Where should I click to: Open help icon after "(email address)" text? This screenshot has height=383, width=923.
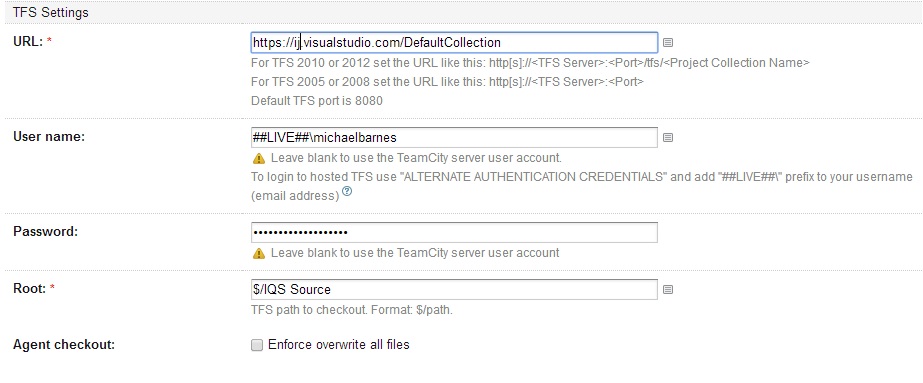(347, 191)
